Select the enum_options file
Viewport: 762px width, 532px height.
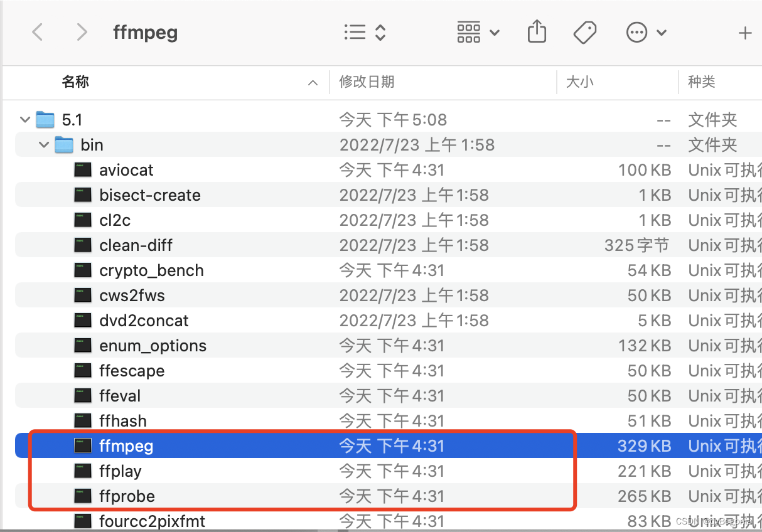[x=153, y=346]
